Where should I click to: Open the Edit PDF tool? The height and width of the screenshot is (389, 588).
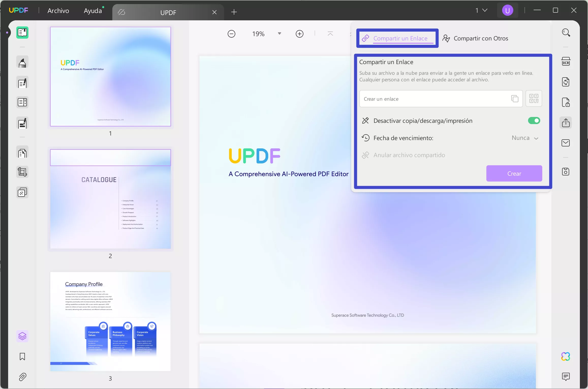point(22,83)
